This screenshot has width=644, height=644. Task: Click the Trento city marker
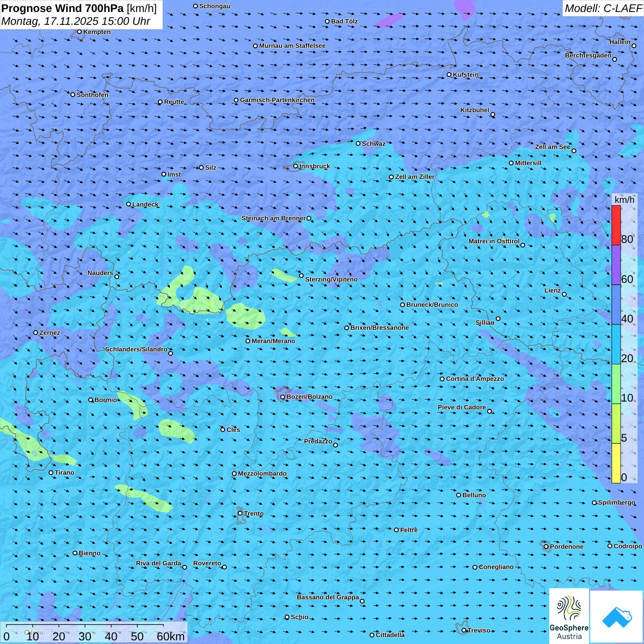pyautogui.click(x=240, y=513)
